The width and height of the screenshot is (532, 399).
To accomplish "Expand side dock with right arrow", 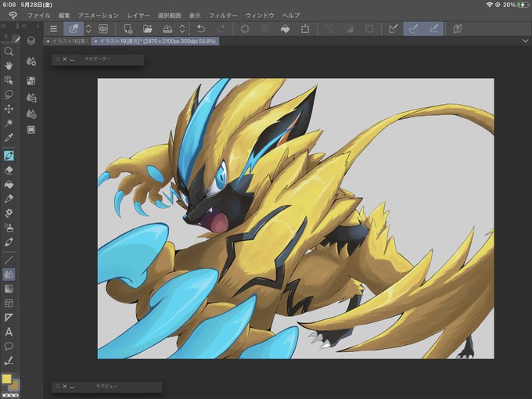I will [x=38, y=26].
